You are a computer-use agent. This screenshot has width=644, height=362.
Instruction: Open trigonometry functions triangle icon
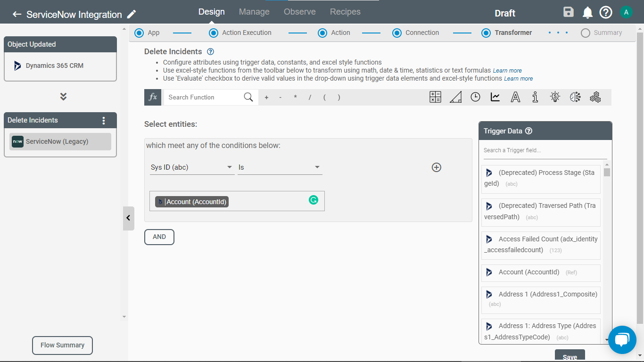pyautogui.click(x=455, y=97)
